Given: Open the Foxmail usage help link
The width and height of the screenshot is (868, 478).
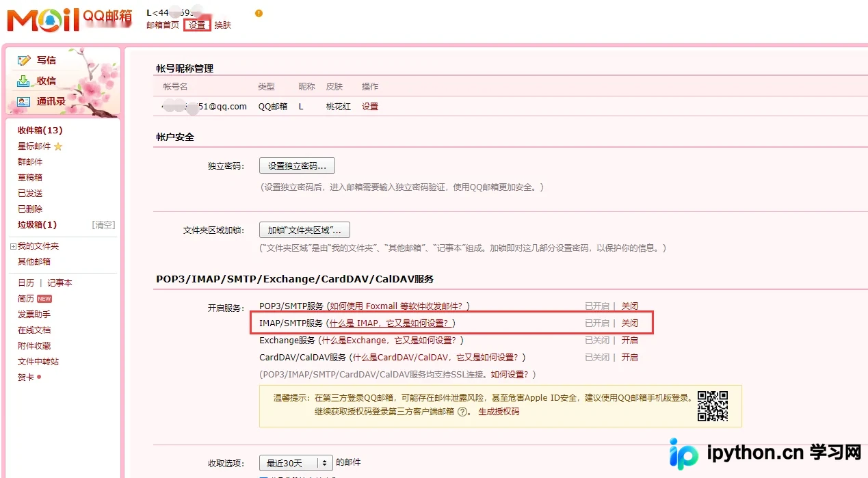Looking at the screenshot, I should (x=397, y=306).
